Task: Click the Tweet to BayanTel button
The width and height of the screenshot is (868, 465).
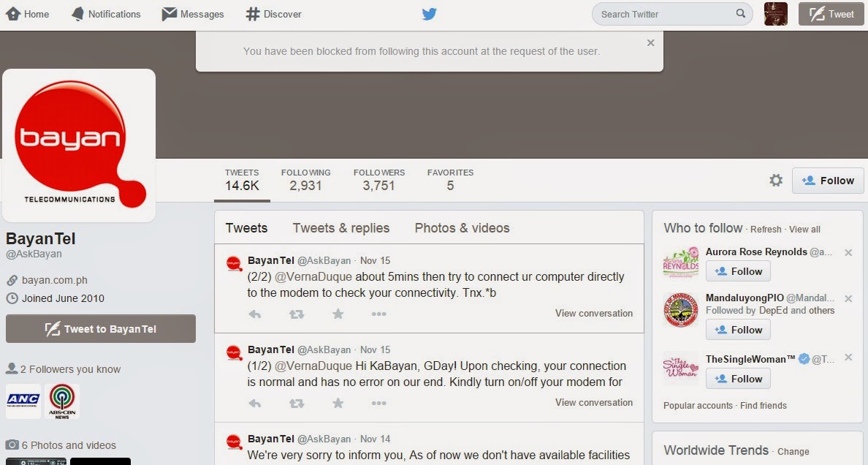Action: (101, 329)
